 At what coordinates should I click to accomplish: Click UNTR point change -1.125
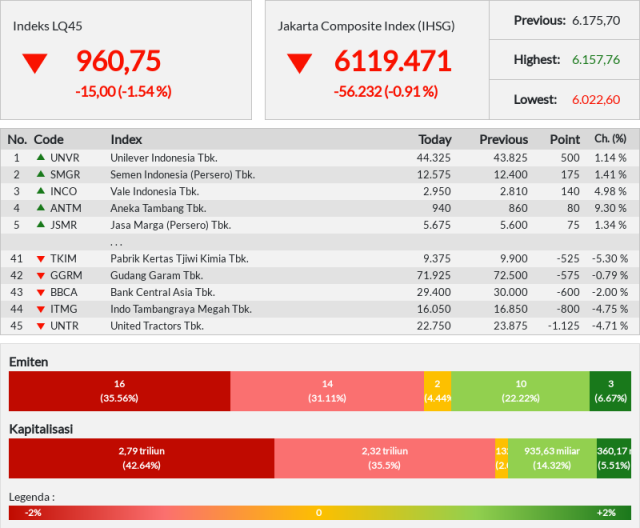564,326
